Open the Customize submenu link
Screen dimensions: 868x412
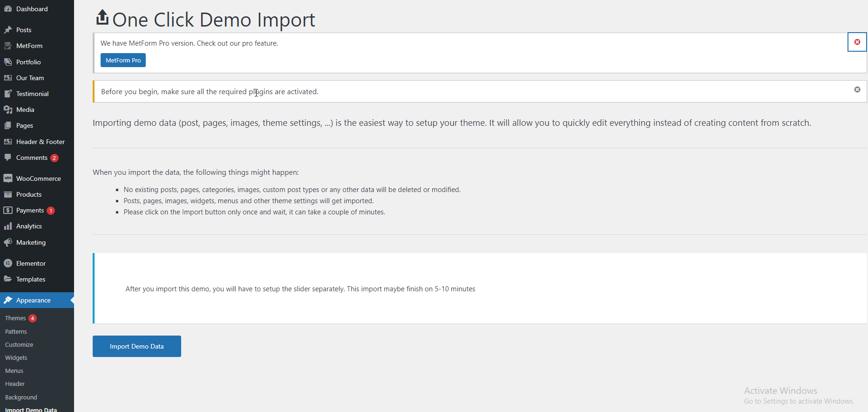[x=19, y=344]
